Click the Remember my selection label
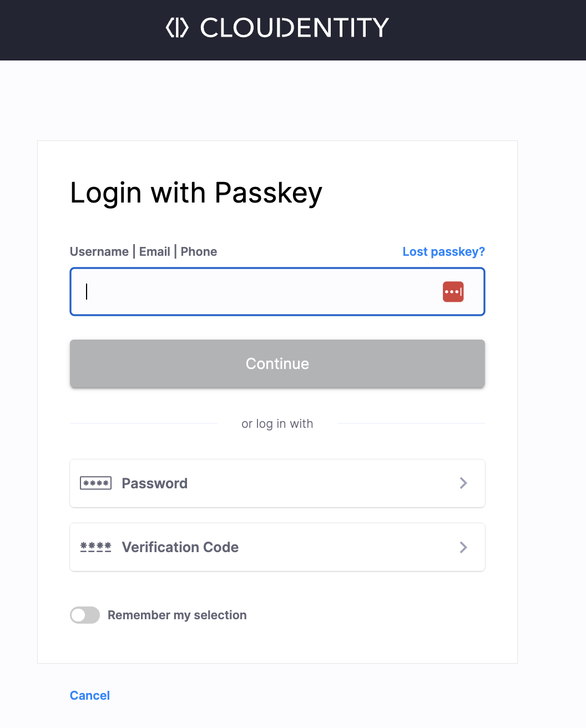The width and height of the screenshot is (586, 728). 177,615
